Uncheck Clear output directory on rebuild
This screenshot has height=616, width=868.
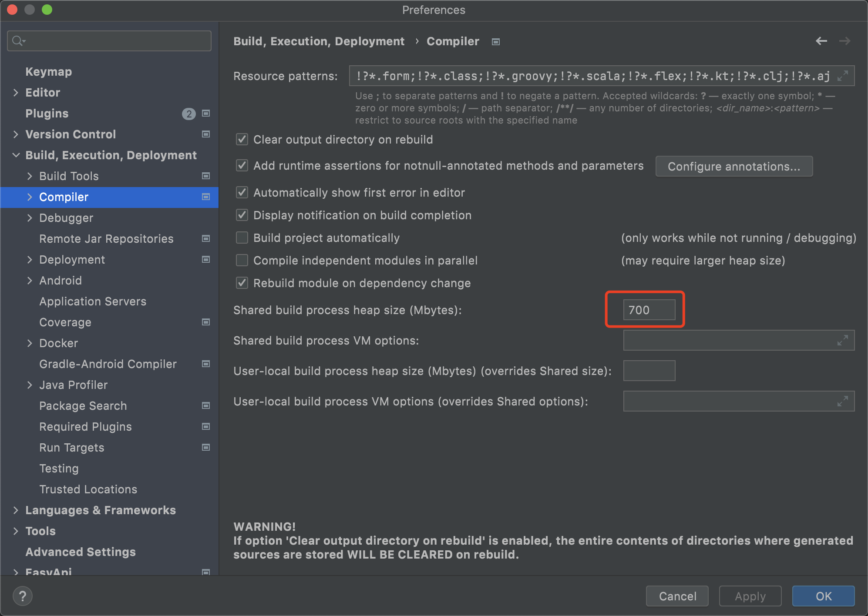(x=242, y=139)
